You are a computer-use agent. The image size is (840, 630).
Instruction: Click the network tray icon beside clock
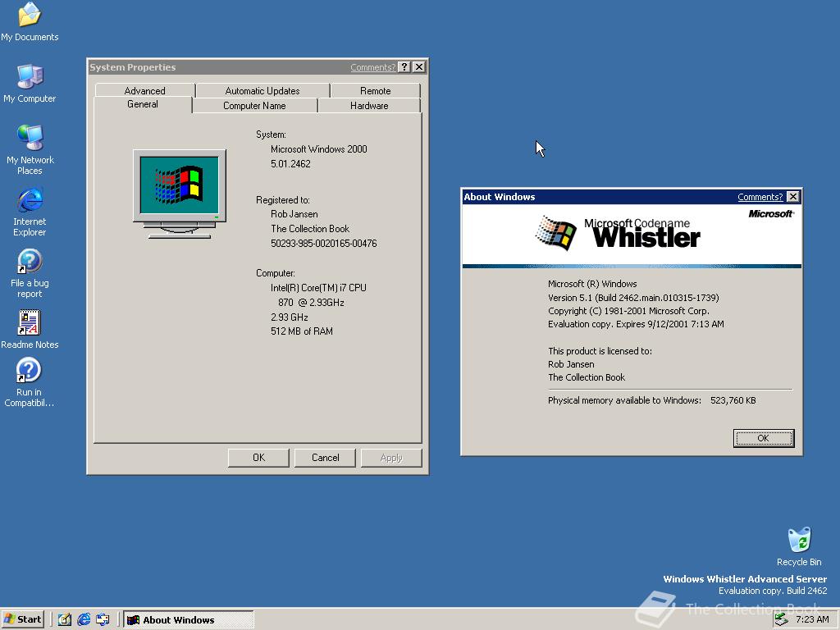782,619
